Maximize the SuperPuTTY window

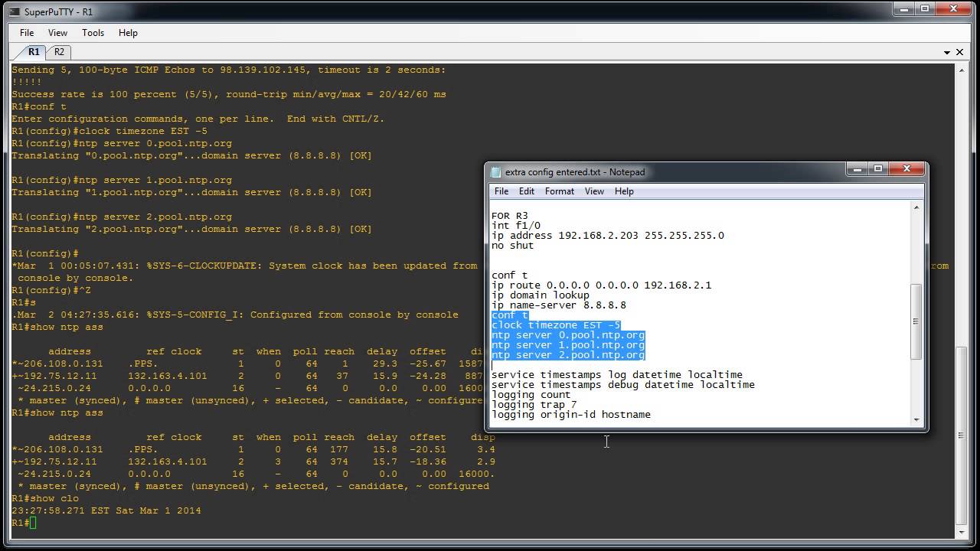click(x=926, y=8)
